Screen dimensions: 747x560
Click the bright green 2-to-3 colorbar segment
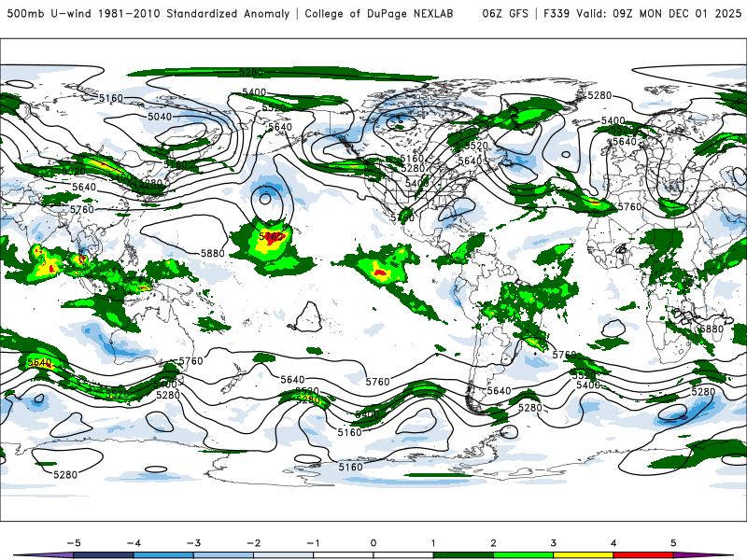[523, 555]
